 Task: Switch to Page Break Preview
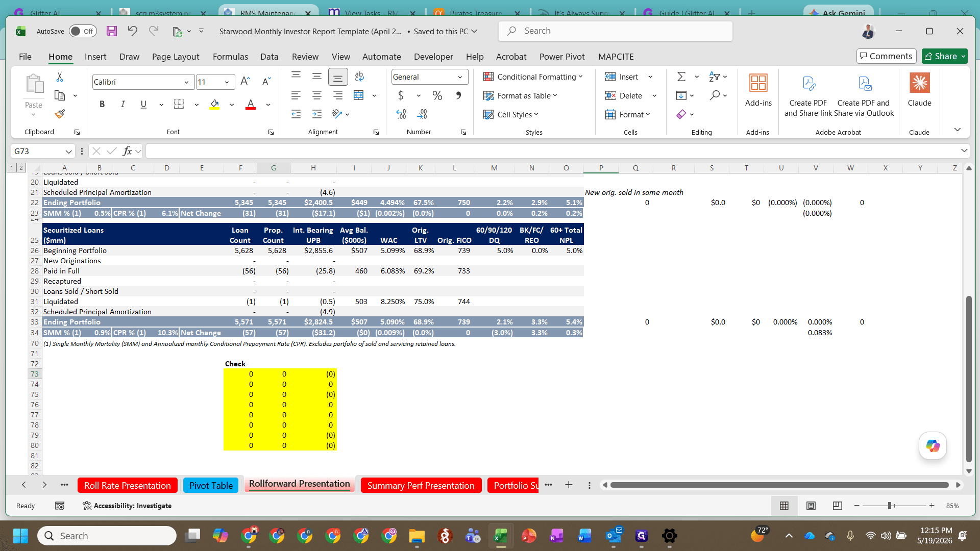(x=837, y=506)
